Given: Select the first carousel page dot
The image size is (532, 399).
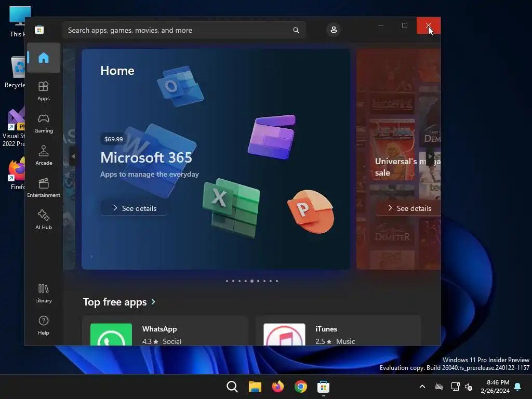Looking at the screenshot, I should click(227, 281).
